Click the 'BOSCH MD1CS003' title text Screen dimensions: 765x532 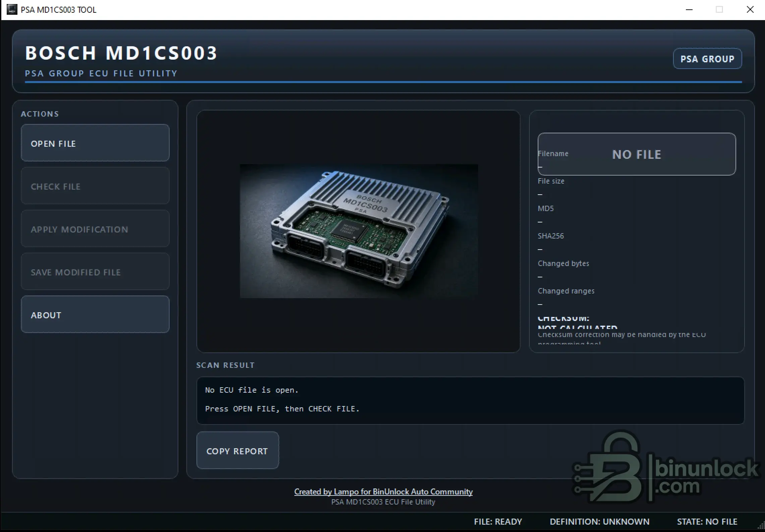121,53
